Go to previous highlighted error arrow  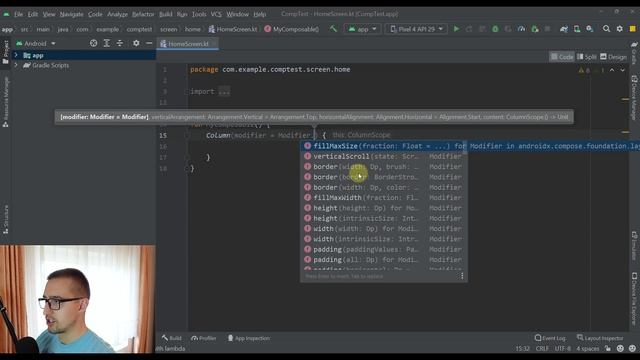tap(612, 70)
